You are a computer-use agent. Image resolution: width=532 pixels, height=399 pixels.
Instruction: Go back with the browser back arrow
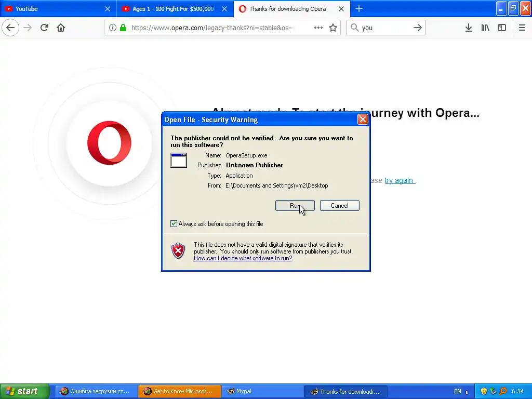[10, 28]
